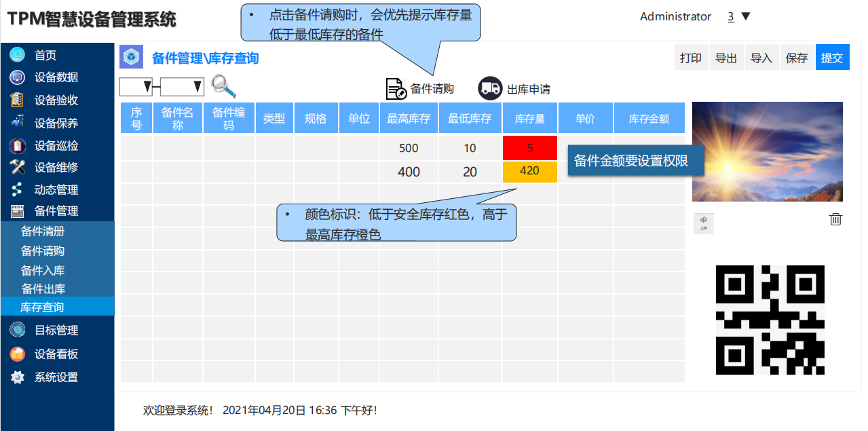868x431 pixels.
Task: Open the Administrator dropdown arrow
Action: point(746,17)
